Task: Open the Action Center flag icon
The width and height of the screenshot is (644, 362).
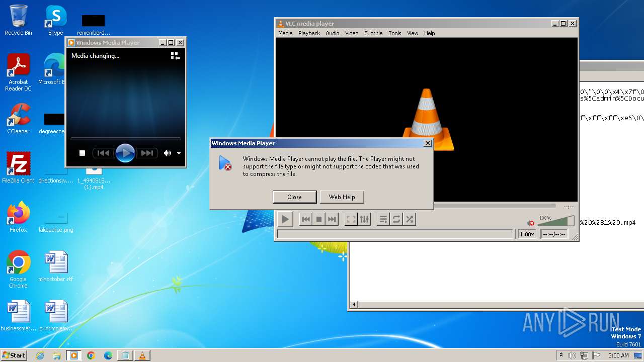Action: coord(596,355)
